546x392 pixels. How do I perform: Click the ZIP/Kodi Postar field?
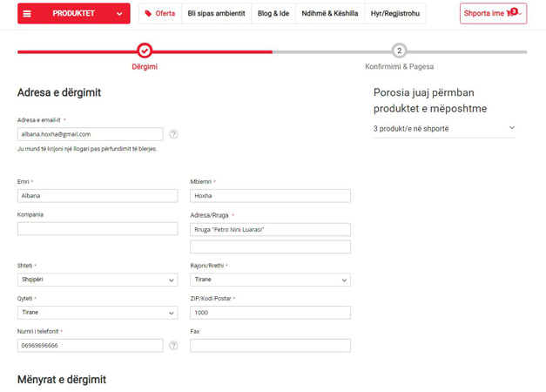pos(270,313)
